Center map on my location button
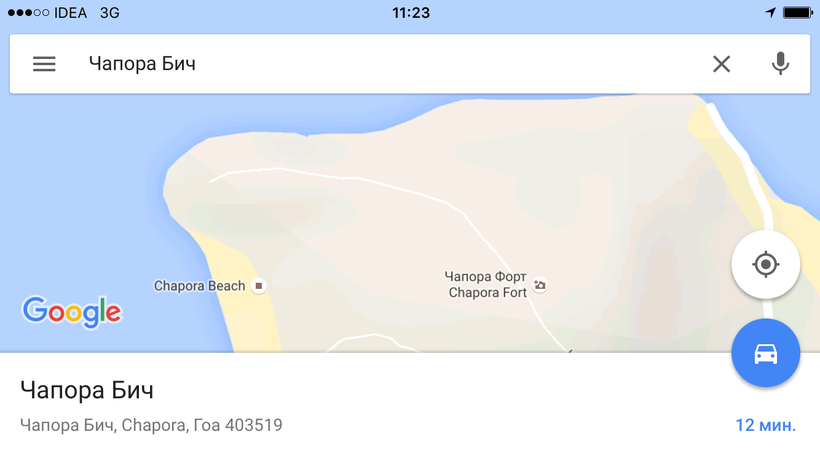Image resolution: width=820 pixels, height=461 pixels. tap(766, 264)
